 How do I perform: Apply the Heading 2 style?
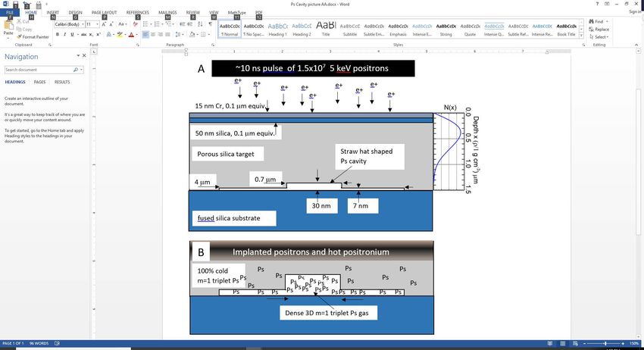coord(302,29)
